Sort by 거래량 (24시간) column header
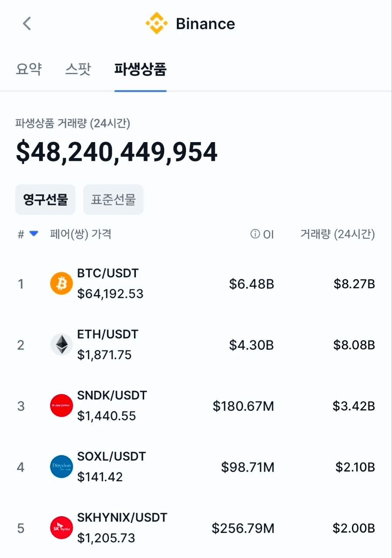The width and height of the screenshot is (392, 558). point(338,235)
